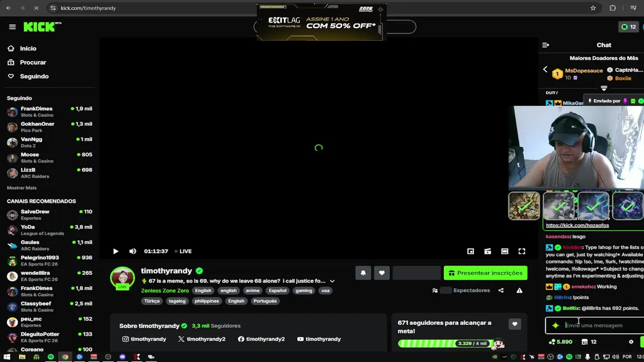Expand the stream title description chevron
The height and width of the screenshot is (362, 644).
point(332,281)
